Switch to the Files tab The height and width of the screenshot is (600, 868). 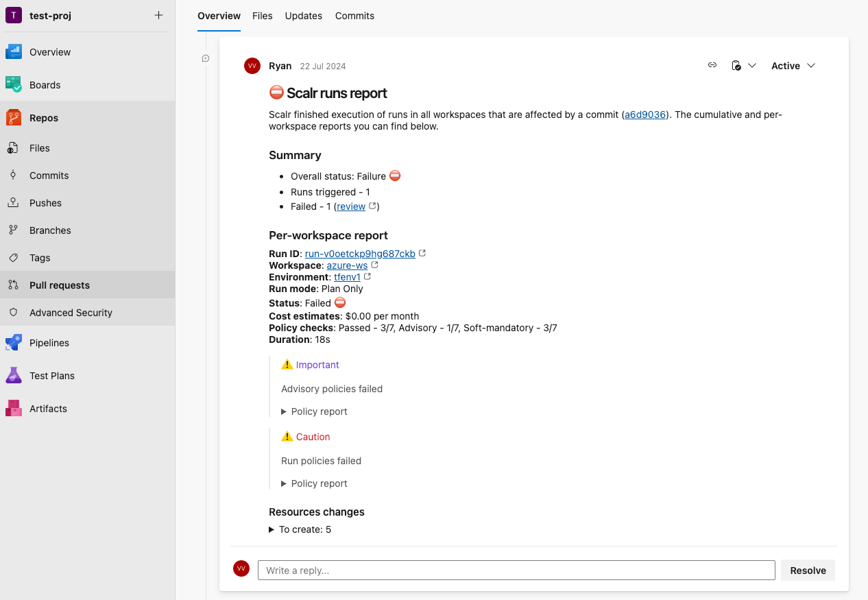tap(263, 16)
